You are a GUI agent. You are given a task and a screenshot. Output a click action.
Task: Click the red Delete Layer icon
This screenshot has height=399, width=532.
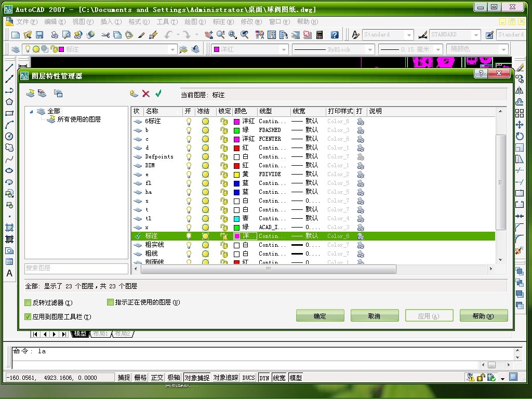coord(146,94)
